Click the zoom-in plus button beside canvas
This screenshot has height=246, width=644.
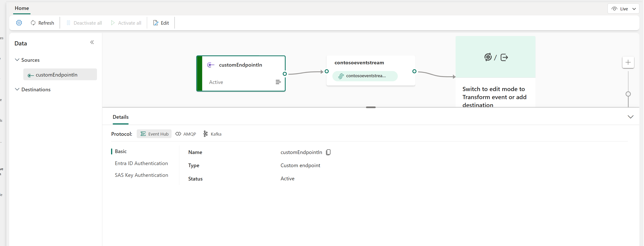[x=628, y=62]
